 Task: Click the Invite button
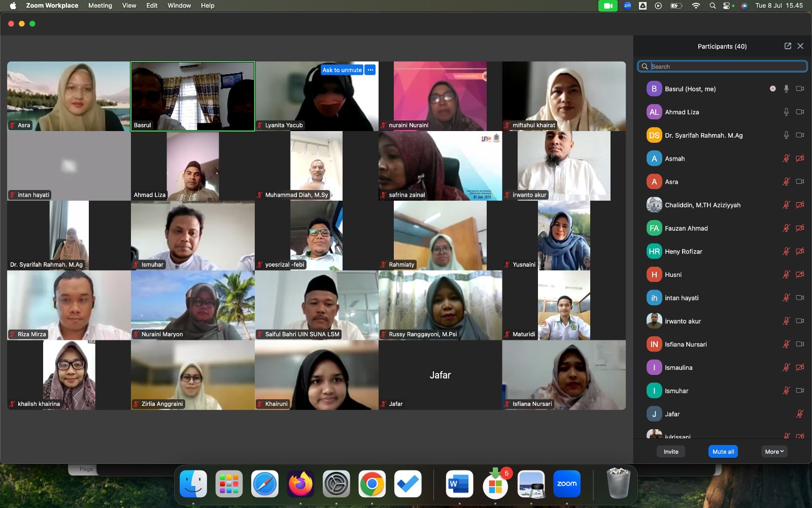[670, 452]
